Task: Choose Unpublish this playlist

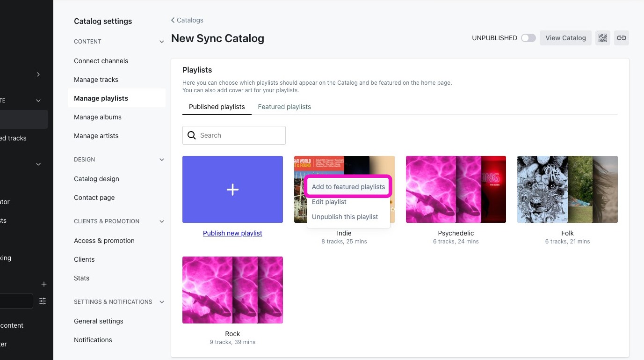Action: pos(345,217)
